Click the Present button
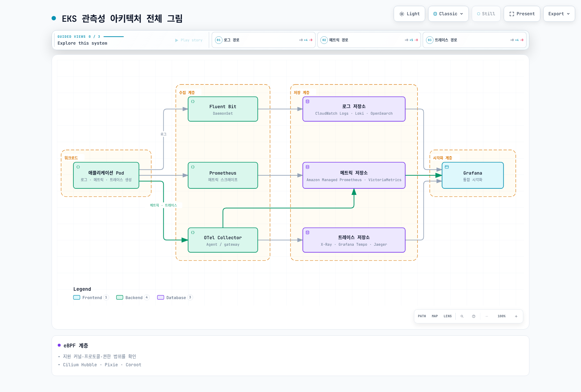The image size is (581, 392). click(522, 14)
